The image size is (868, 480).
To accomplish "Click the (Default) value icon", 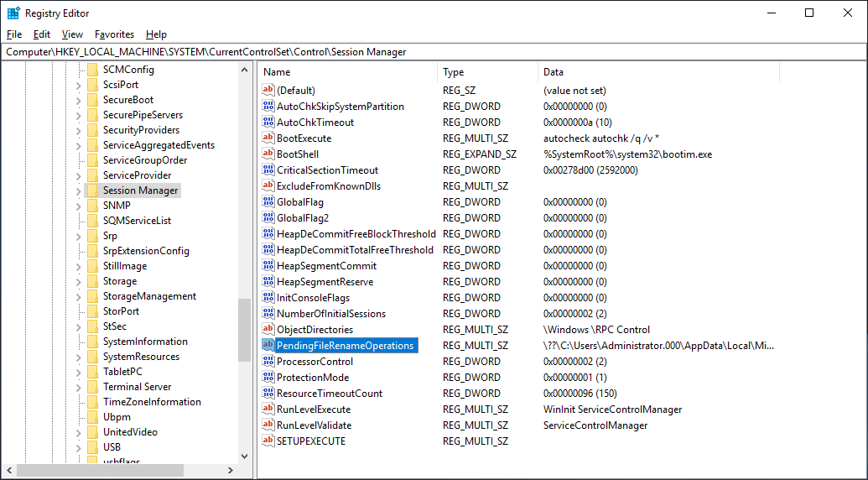I will click(x=268, y=91).
